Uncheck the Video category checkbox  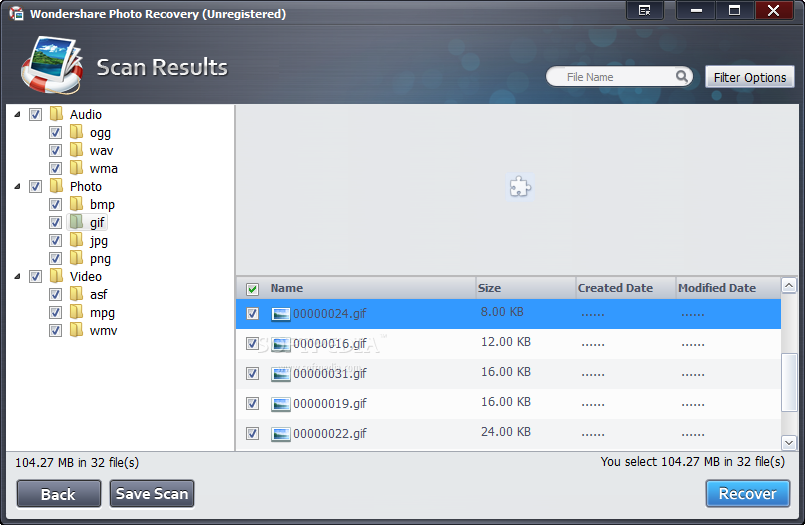pos(35,277)
